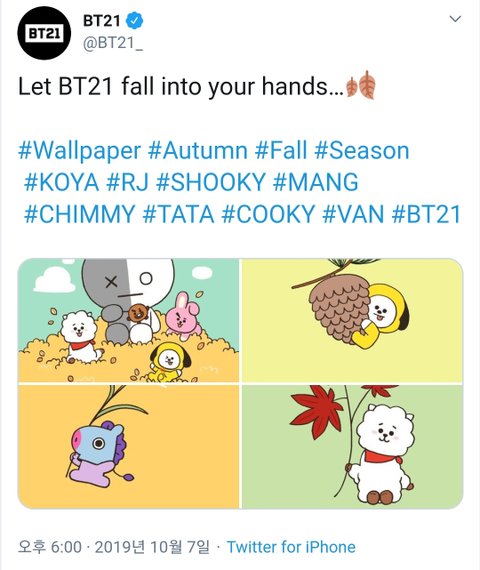
Task: Open the #KOYA hashtag
Action: coord(61,182)
